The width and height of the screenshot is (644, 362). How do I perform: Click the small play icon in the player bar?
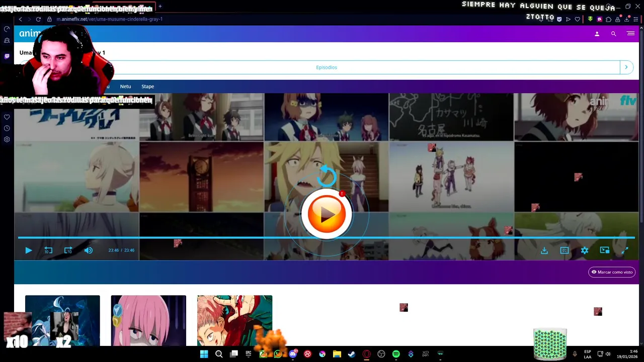(x=29, y=250)
